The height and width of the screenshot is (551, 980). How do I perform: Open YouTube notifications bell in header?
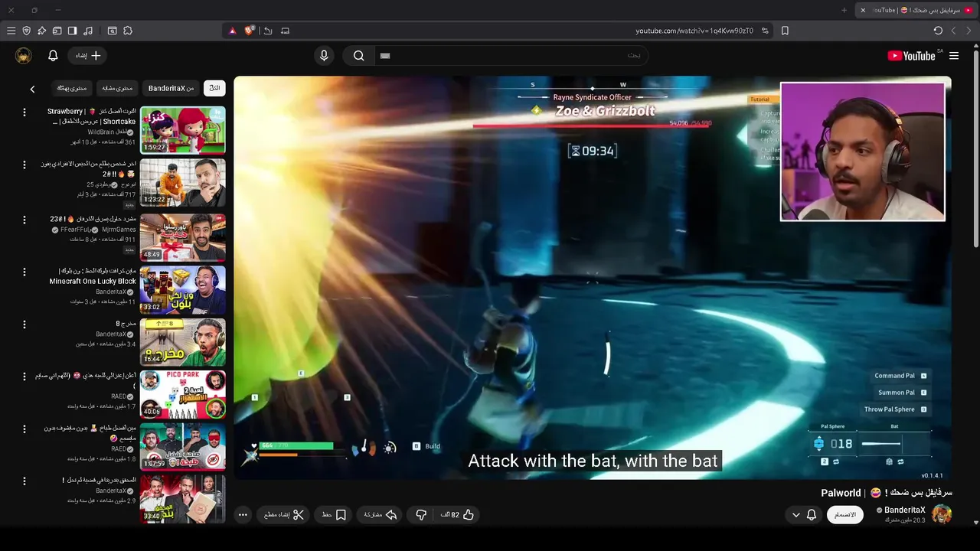(53, 56)
